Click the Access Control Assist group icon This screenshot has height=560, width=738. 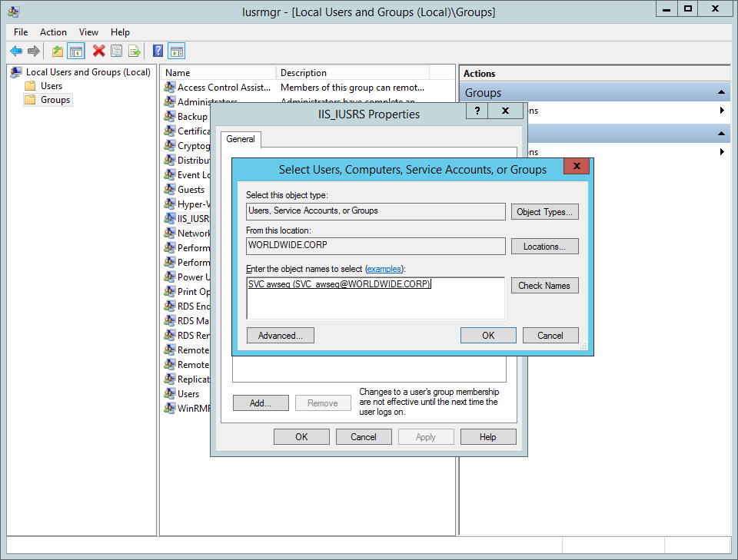point(169,87)
